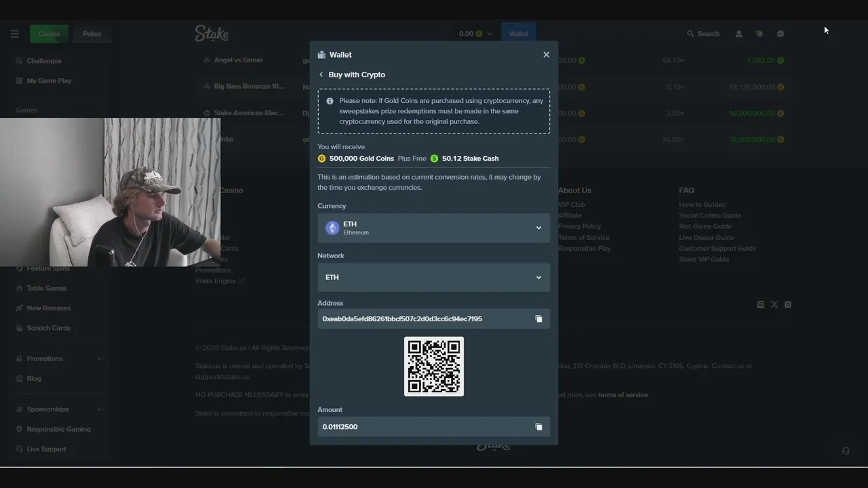Click the info icon in notice box
The image size is (868, 488).
coord(330,101)
